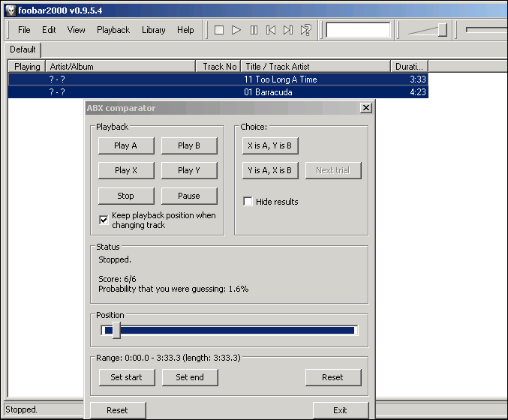This screenshot has width=508, height=420.
Task: Click the Title / Track Artist column header
Action: pyautogui.click(x=316, y=67)
